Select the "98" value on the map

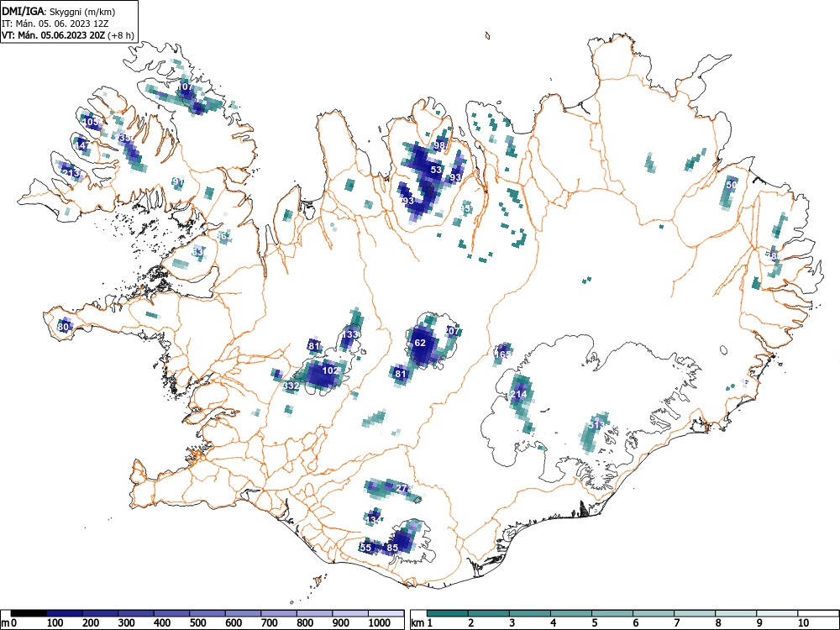point(440,145)
